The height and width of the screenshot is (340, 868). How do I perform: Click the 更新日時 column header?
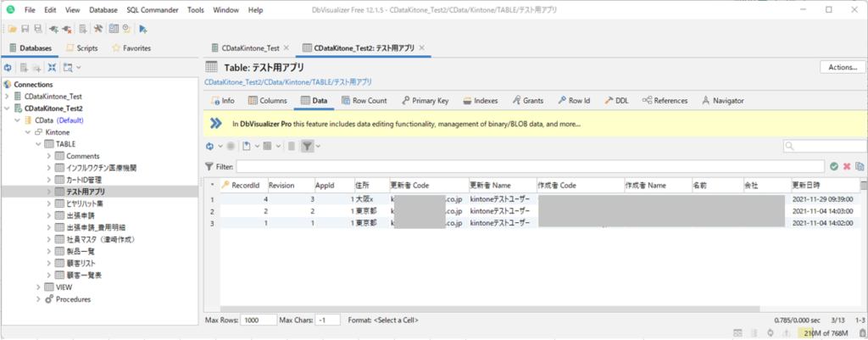coord(826,186)
